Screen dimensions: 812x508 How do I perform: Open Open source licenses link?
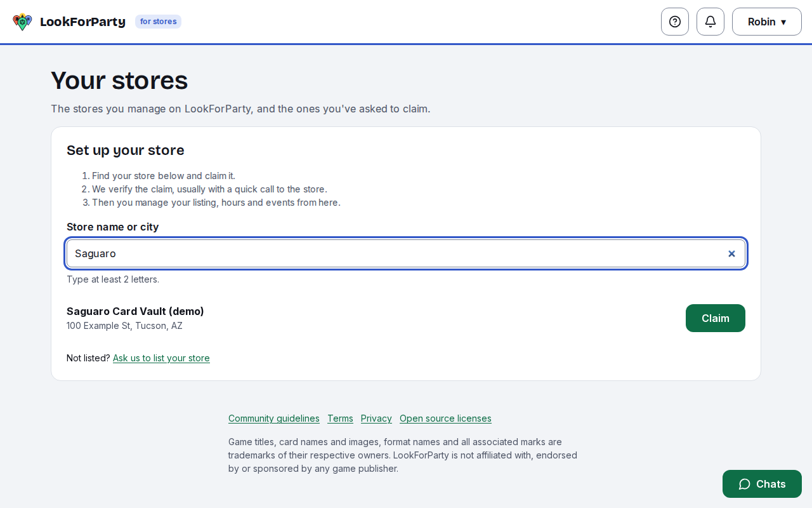pos(445,418)
